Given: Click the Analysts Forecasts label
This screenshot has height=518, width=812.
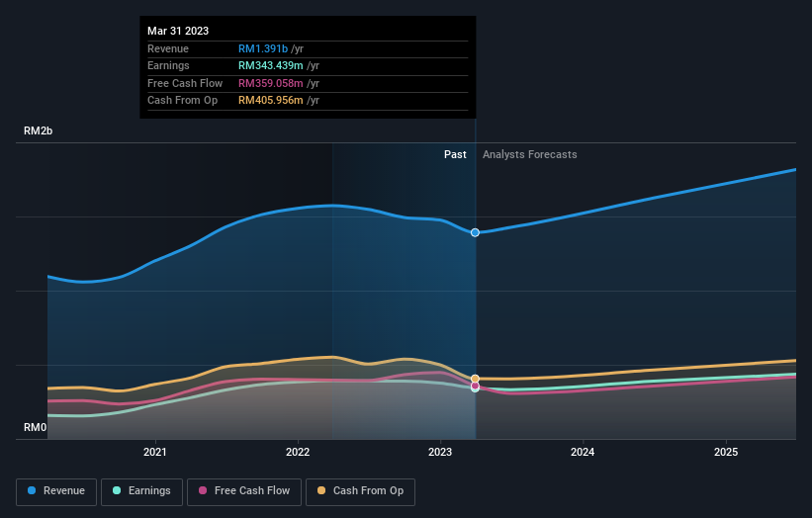Looking at the screenshot, I should coord(530,155).
